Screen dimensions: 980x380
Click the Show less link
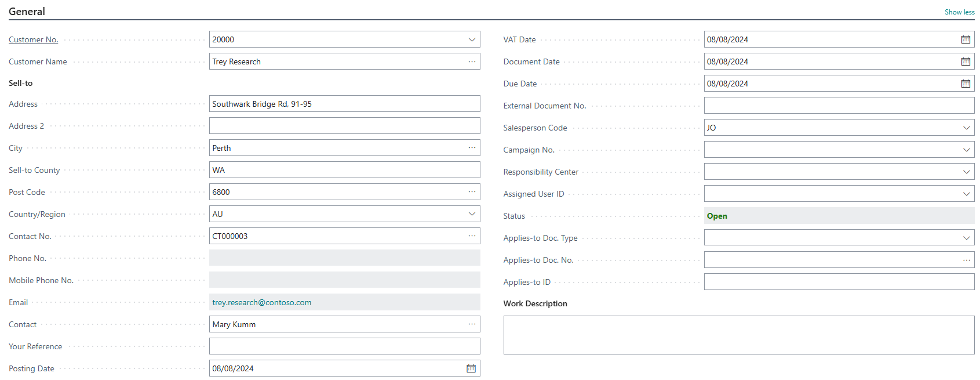(959, 12)
